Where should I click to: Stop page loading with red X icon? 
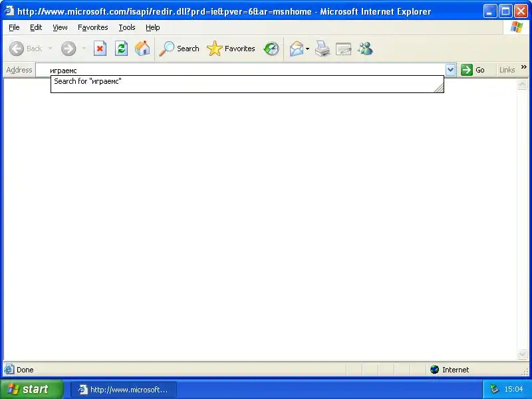[x=100, y=49]
